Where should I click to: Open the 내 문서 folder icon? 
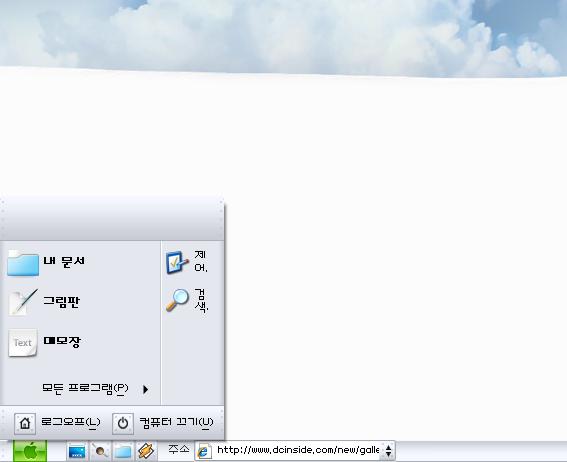23,263
